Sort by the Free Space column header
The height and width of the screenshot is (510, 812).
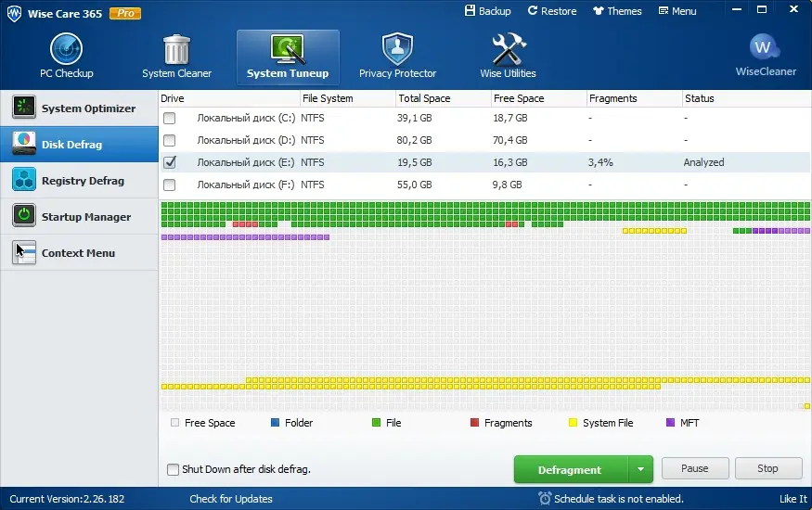pyautogui.click(x=538, y=98)
